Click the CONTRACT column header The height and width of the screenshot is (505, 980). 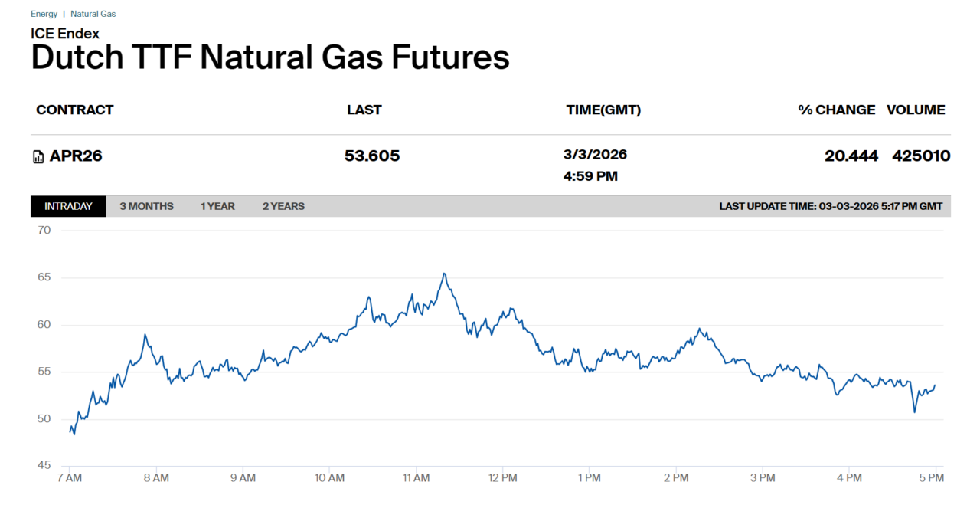click(74, 110)
